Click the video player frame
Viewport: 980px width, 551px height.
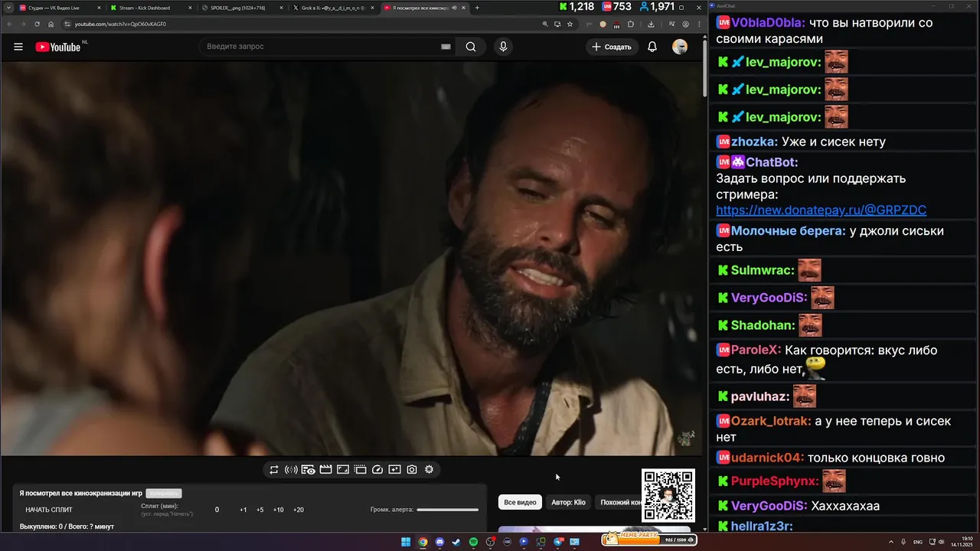pos(351,258)
